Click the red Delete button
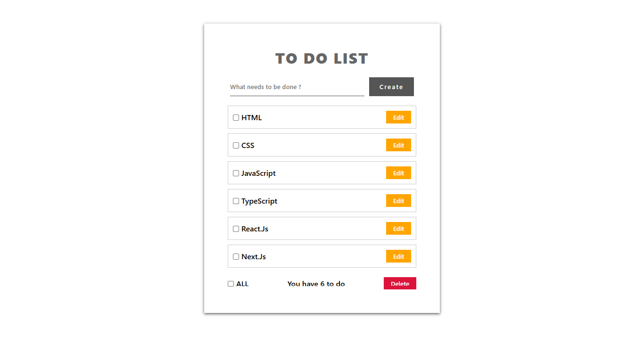The height and width of the screenshot is (337, 644). coord(400,283)
